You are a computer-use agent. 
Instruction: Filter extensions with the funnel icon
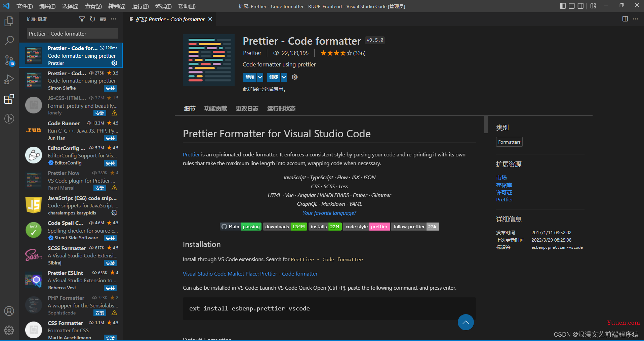point(82,19)
